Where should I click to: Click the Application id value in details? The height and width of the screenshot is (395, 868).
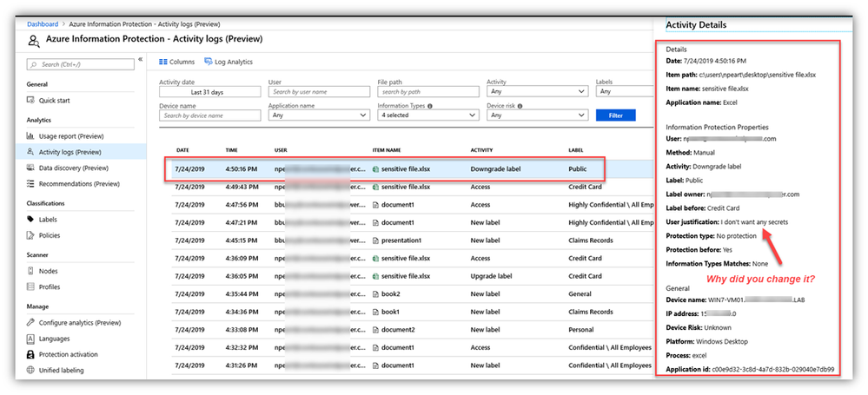coord(773,370)
